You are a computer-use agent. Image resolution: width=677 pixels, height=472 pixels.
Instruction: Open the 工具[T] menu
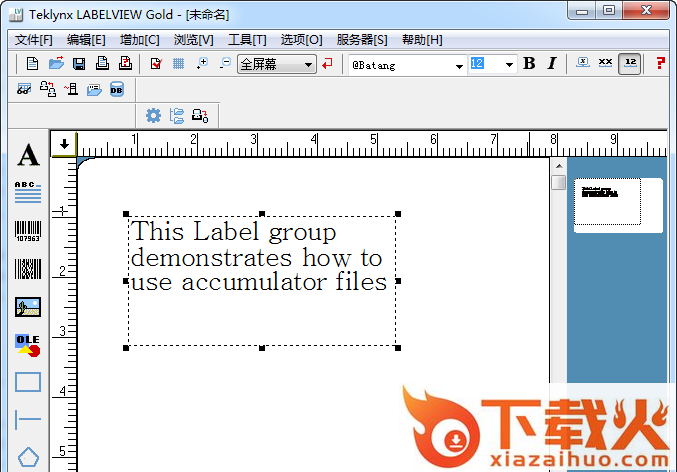point(247,40)
